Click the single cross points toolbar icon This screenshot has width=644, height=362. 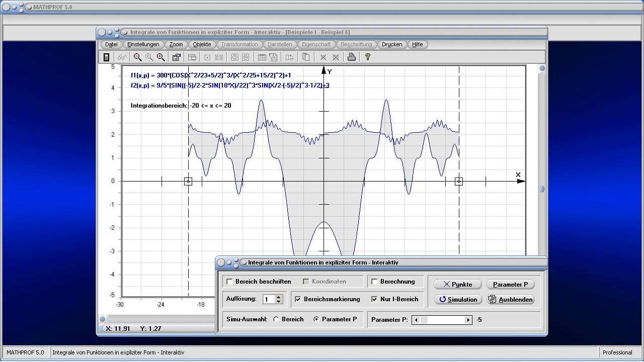(323, 57)
